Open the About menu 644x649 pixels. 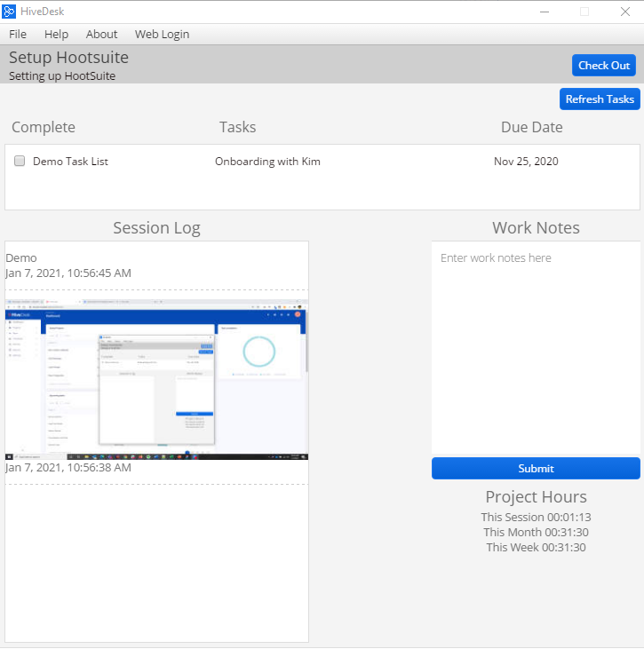(101, 35)
